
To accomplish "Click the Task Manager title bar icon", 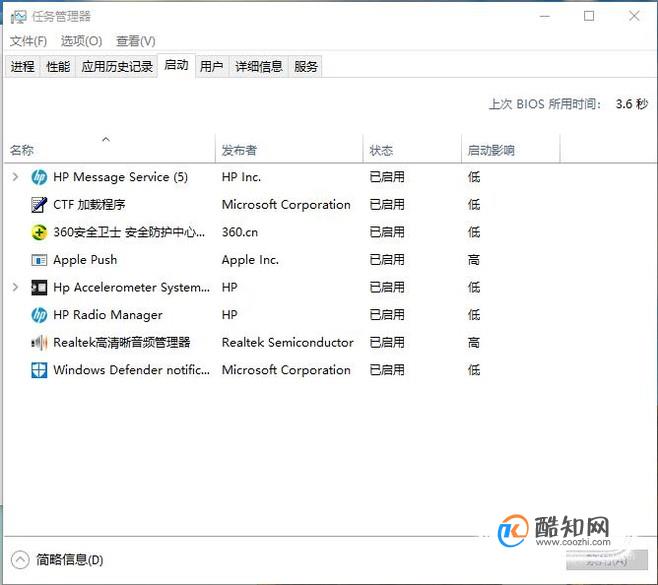I will (18, 17).
